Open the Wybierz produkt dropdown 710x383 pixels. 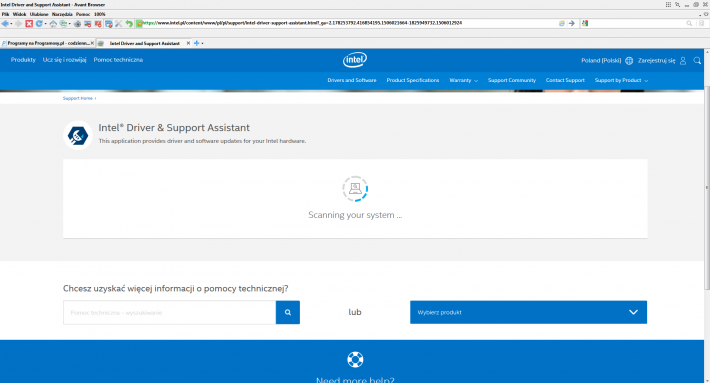(528, 312)
